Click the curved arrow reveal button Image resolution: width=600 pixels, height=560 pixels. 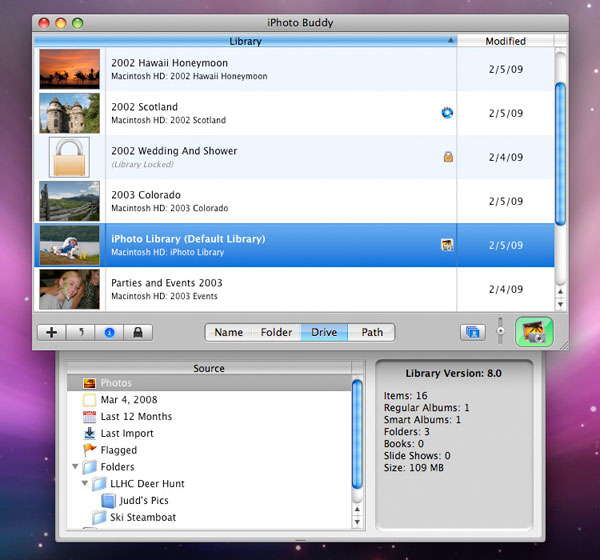tap(81, 332)
